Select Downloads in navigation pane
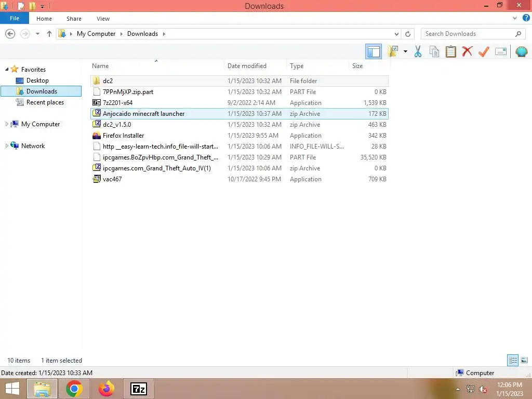The image size is (532, 399). 42,91
